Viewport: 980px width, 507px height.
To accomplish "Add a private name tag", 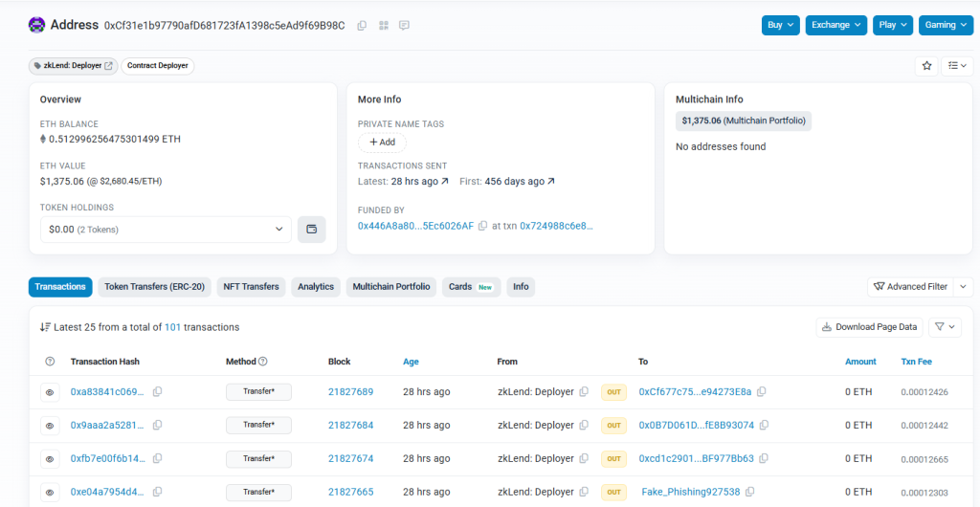I will pyautogui.click(x=382, y=143).
